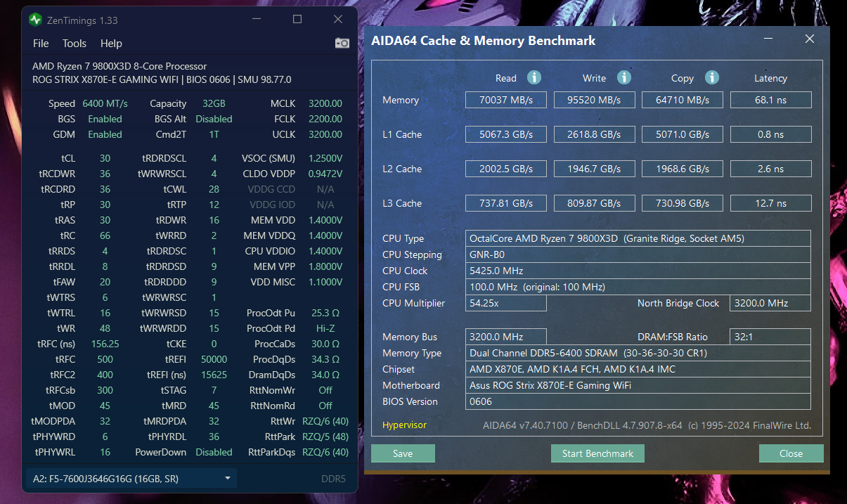Open the File menu in ZenTimings

[x=41, y=44]
